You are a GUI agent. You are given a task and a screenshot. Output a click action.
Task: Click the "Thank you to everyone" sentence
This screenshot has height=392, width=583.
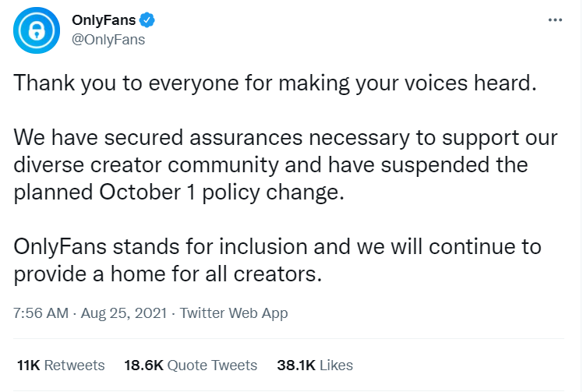click(276, 83)
